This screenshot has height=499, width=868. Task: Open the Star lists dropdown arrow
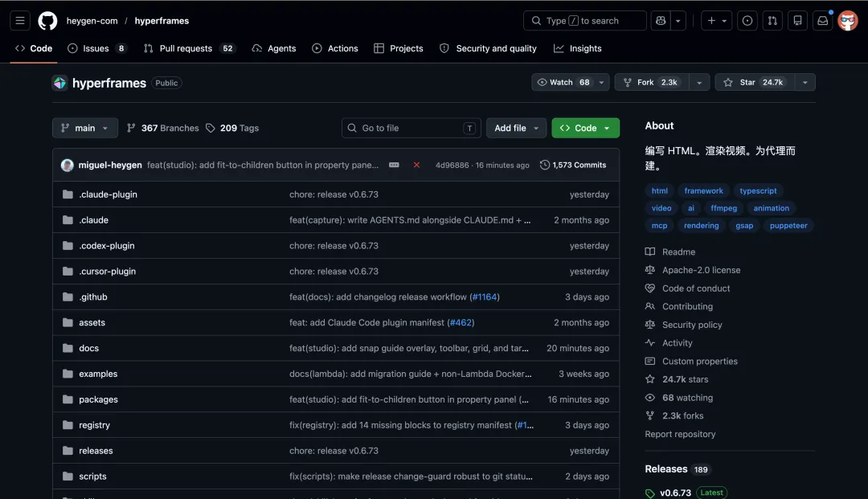click(805, 83)
